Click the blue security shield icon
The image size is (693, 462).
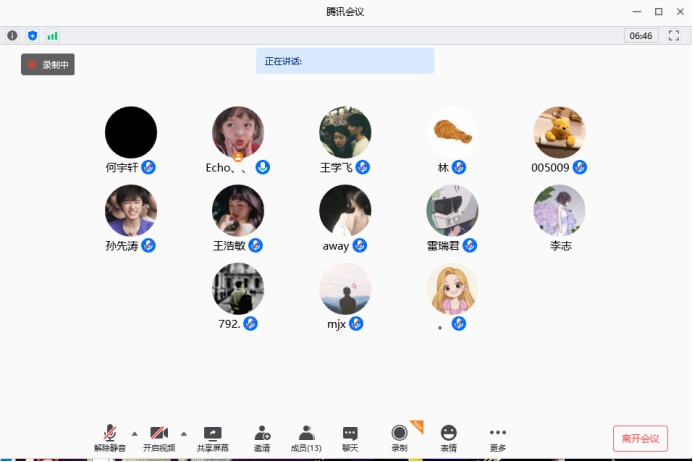click(32, 35)
